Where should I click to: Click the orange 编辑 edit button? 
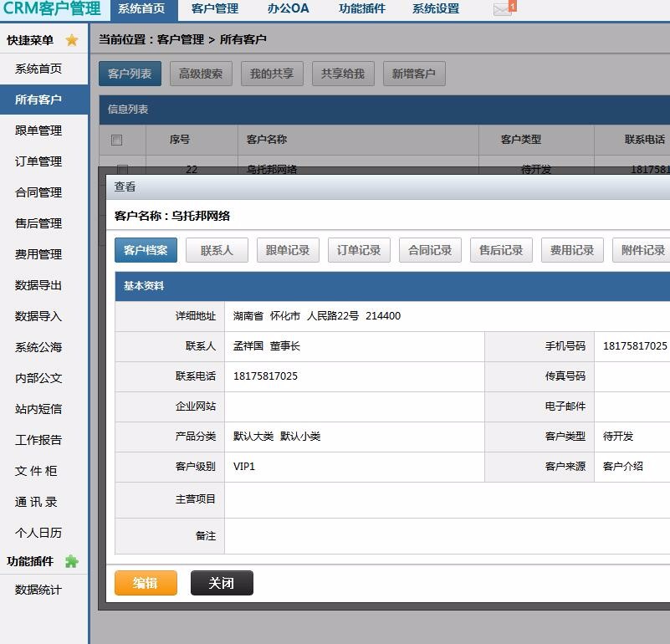pyautogui.click(x=146, y=583)
